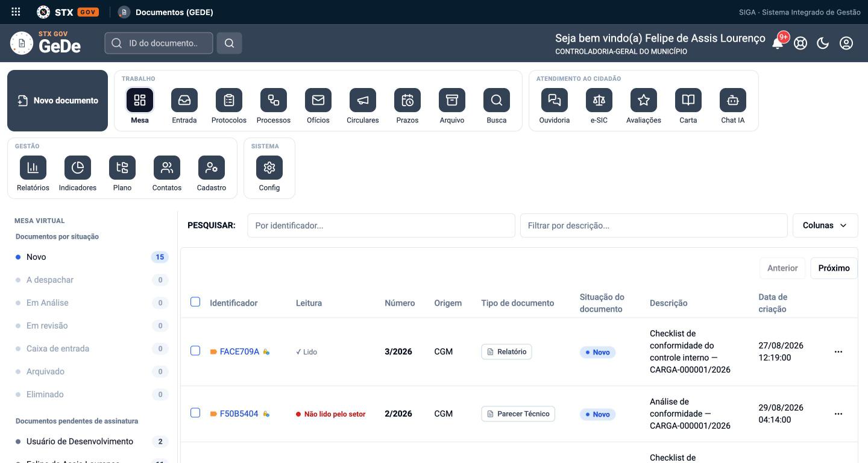Image resolution: width=868 pixels, height=463 pixels.
Task: Open row actions menu for FACE709A
Action: 838,351
